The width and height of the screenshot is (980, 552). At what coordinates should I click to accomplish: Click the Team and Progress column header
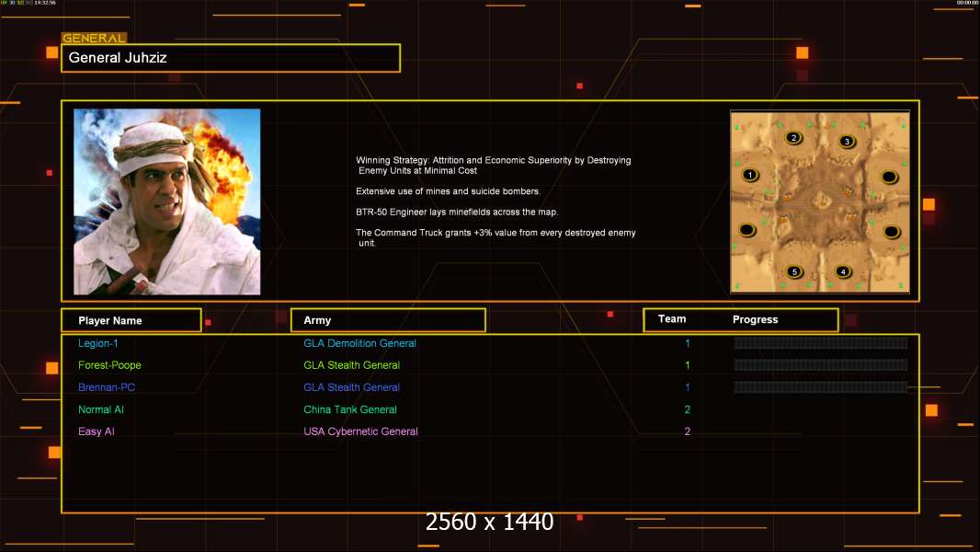tap(740, 320)
